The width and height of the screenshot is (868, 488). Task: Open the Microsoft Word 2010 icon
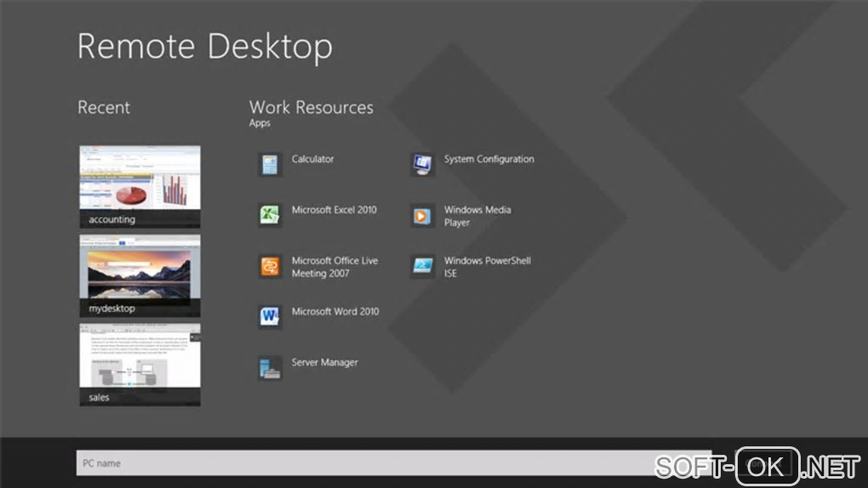pos(270,317)
